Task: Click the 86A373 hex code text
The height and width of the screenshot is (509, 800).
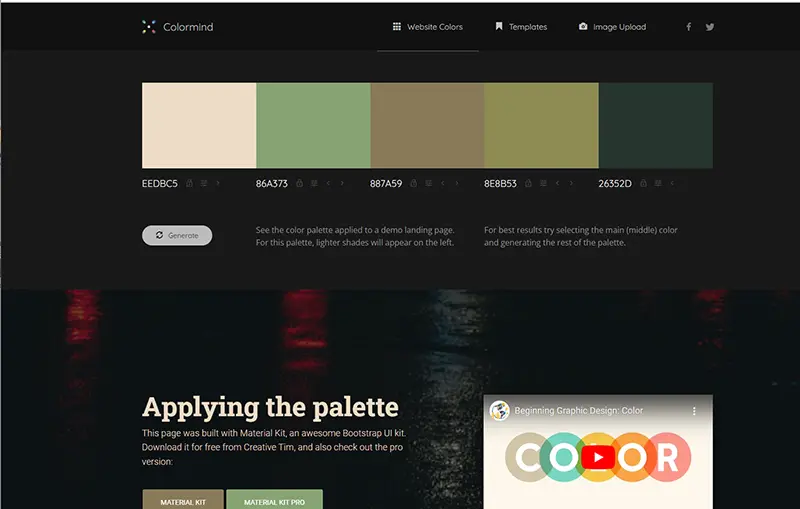Action: pos(272,184)
